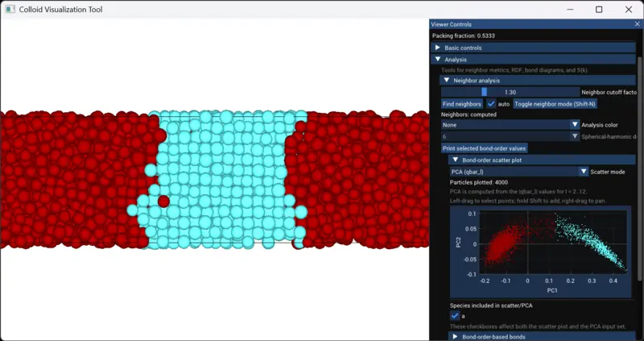This screenshot has height=341, width=644.
Task: Uncheck the auto neighbors checkbox
Action: pyautogui.click(x=491, y=104)
